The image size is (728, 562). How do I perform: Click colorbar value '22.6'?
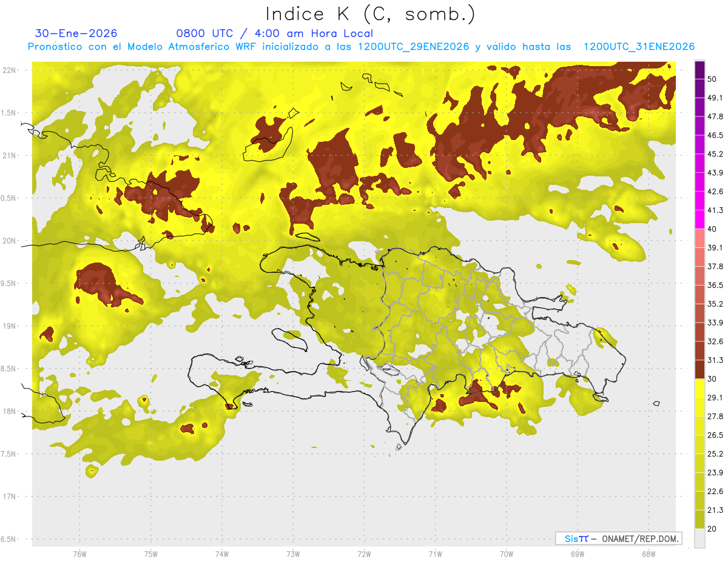[715, 492]
